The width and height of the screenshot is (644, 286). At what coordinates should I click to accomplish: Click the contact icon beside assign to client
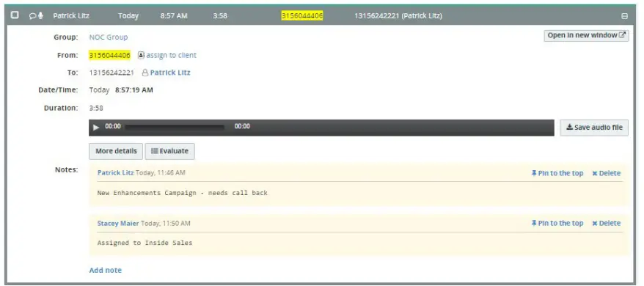pyautogui.click(x=141, y=55)
